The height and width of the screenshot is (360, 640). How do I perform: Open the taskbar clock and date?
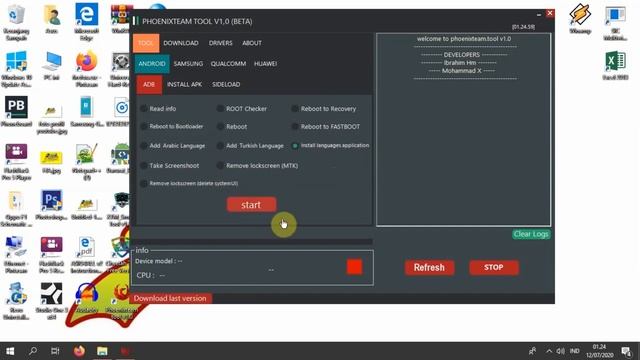pyautogui.click(x=600, y=351)
